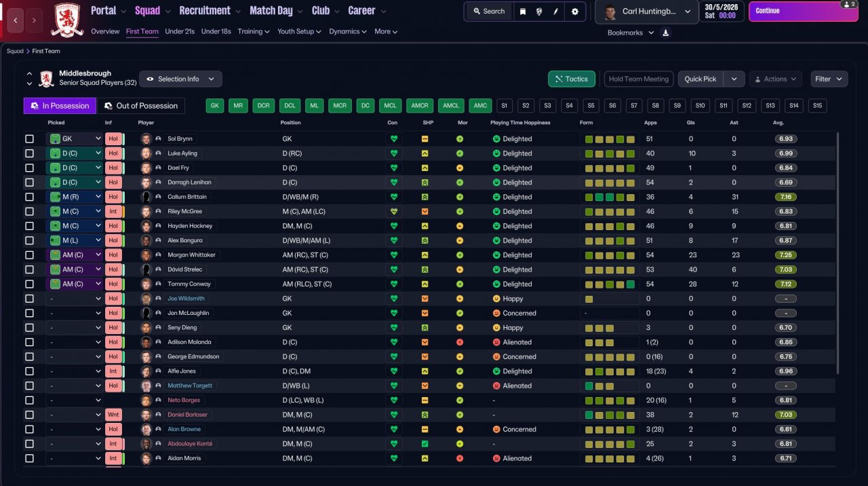Tick the checkbox for Callum Brittain
Image resolution: width=868 pixels, height=486 pixels.
pyautogui.click(x=29, y=197)
